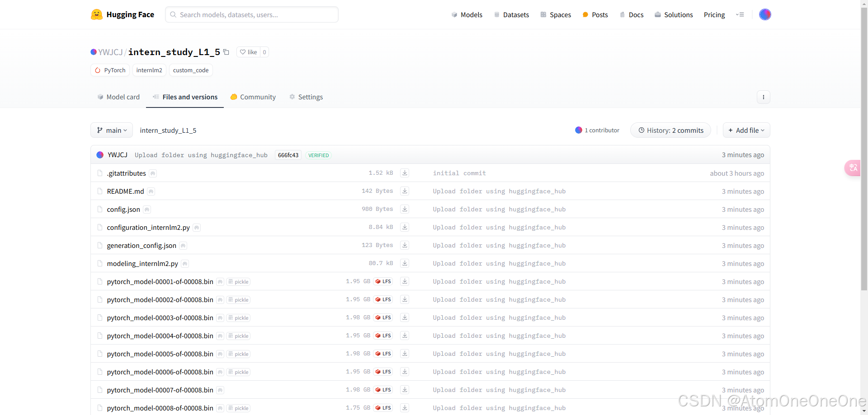Click the pickle badge for pytorch_model-00002
868x415 pixels.
pos(238,300)
